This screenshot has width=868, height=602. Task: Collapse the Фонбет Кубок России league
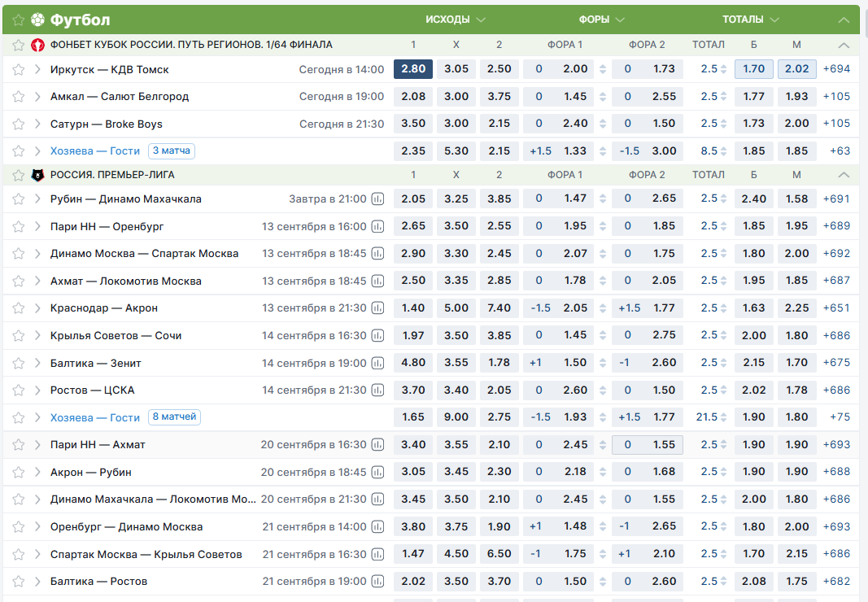click(844, 45)
